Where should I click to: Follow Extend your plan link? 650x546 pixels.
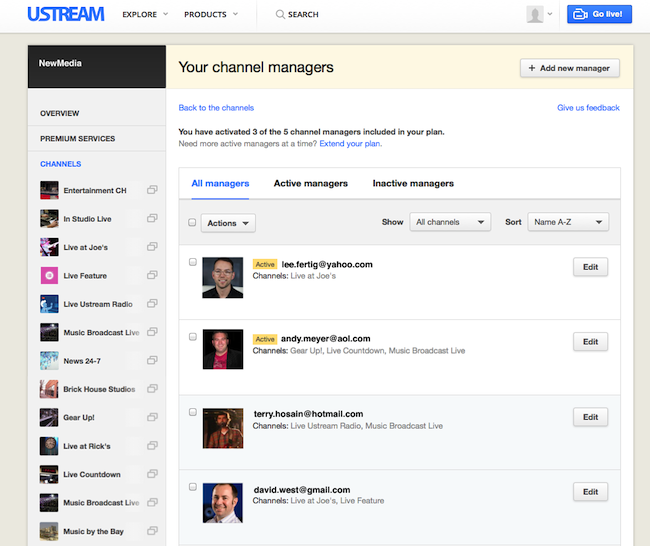[x=351, y=144]
